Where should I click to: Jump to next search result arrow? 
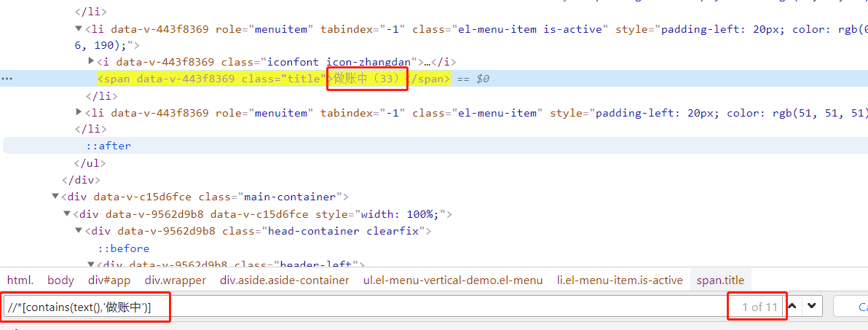pyautogui.click(x=811, y=306)
